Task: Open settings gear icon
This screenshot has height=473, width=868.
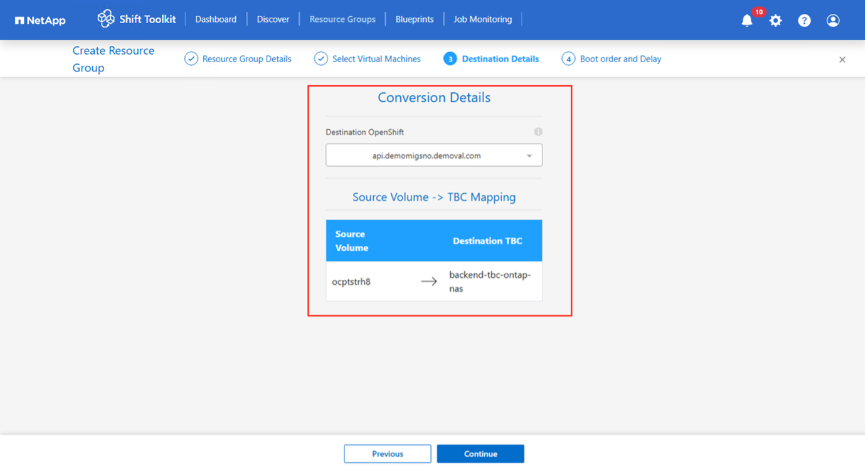Action: 776,21
